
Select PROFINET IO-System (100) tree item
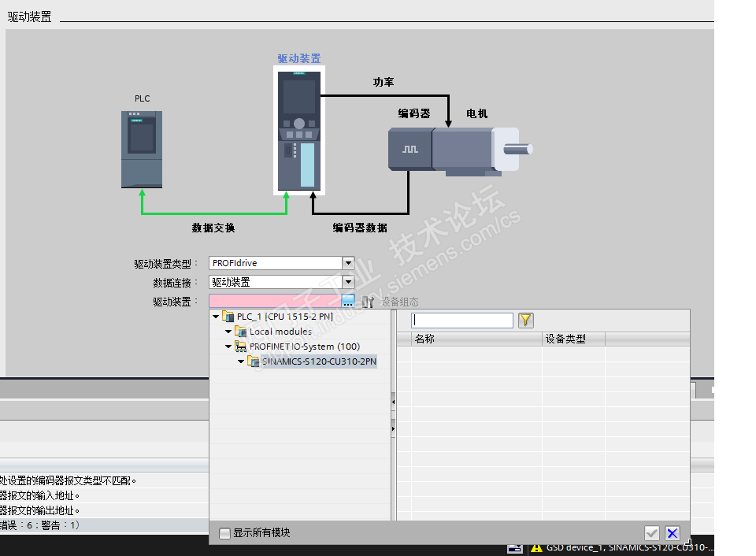pos(305,347)
